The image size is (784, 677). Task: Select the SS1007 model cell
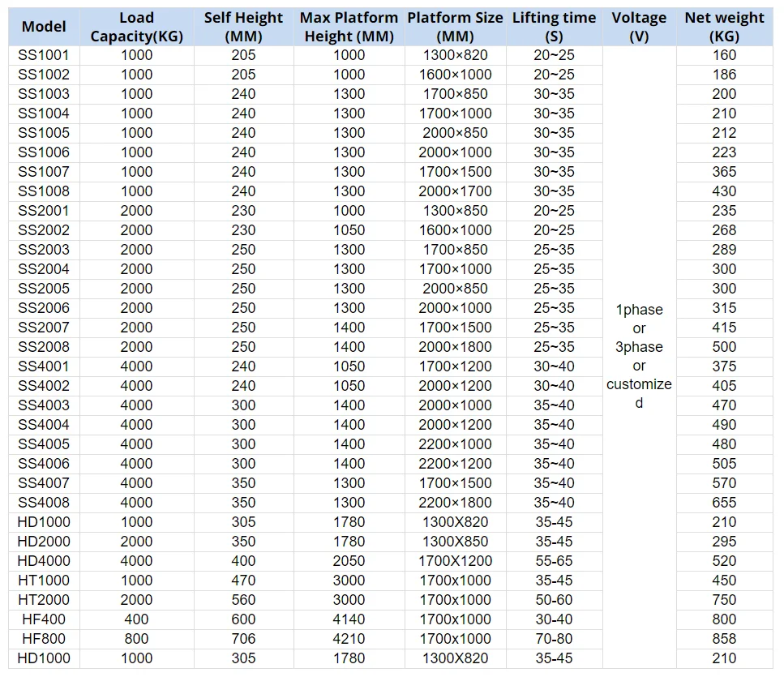coord(44,173)
